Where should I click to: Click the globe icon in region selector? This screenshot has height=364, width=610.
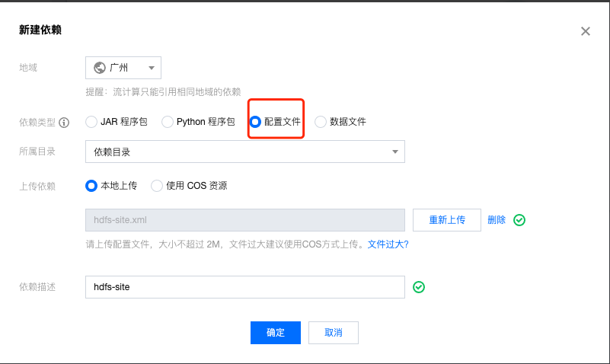point(100,68)
